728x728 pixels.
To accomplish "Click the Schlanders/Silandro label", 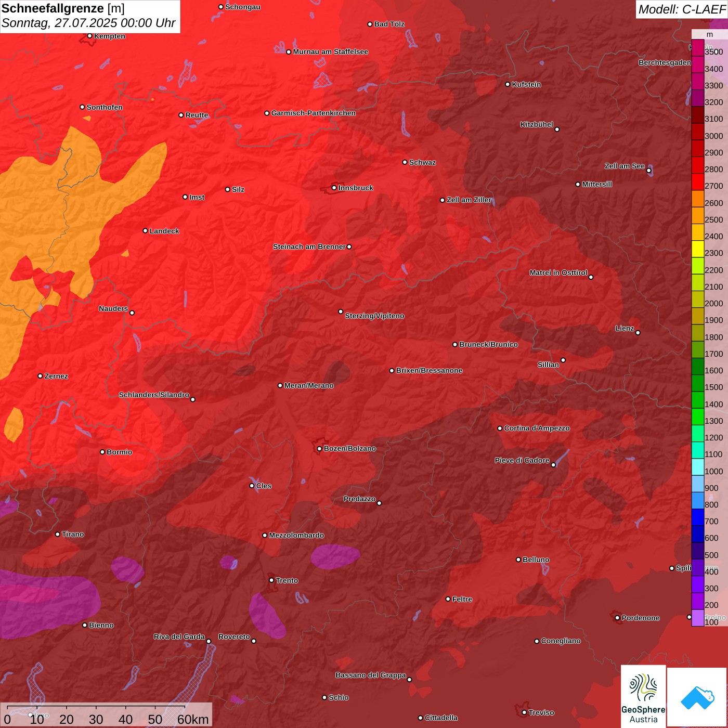I will tap(154, 395).
